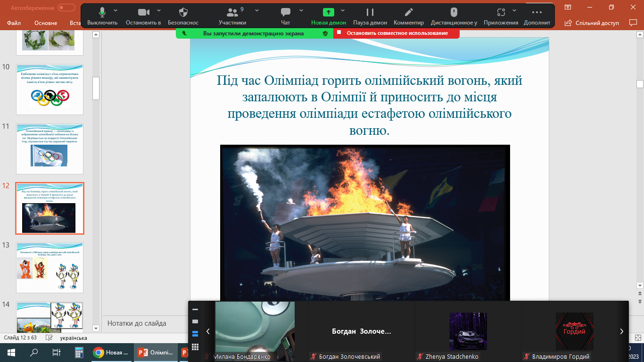
Task: Click the Share (Спільний доступ) button
Action: pos(592,23)
